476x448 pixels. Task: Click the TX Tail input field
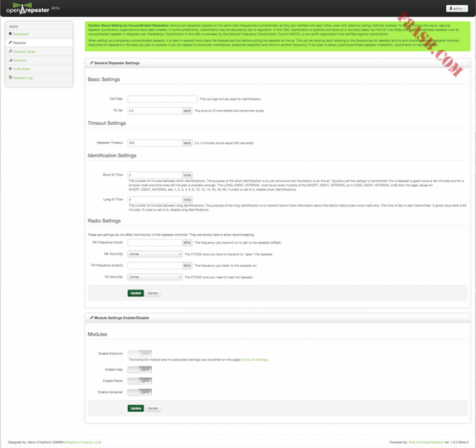(x=155, y=111)
